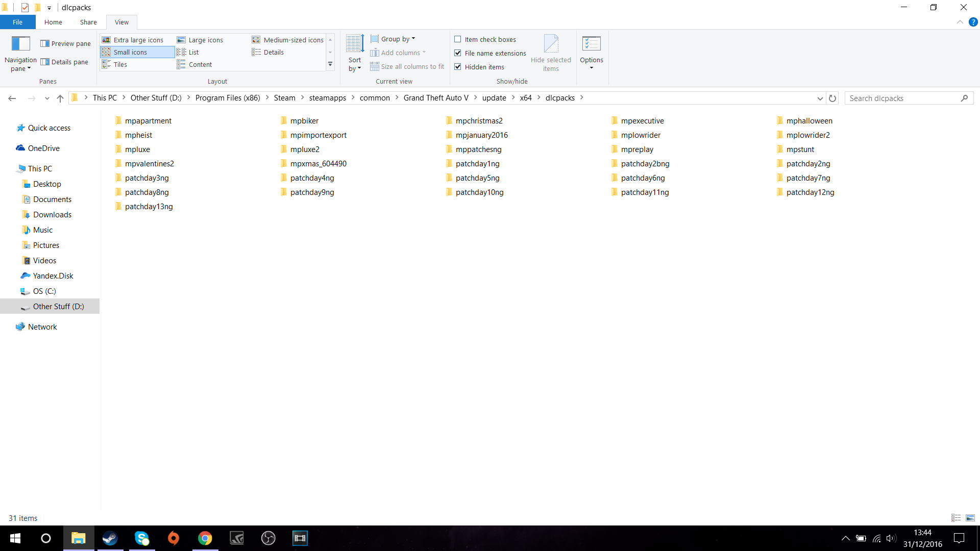Toggle the Details pane

point(64,62)
